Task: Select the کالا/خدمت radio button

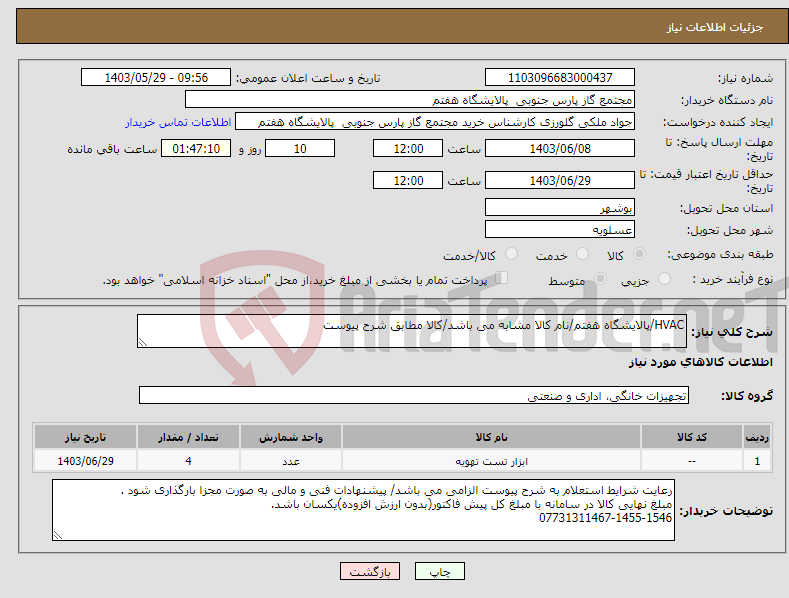Action: coord(511,254)
